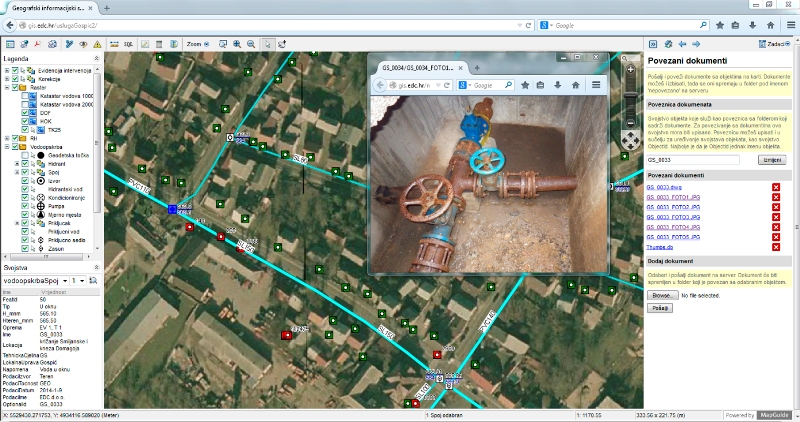Enable the Geodetska točka layer checkbox
This screenshot has height=422, width=800.
pyautogui.click(x=24, y=155)
